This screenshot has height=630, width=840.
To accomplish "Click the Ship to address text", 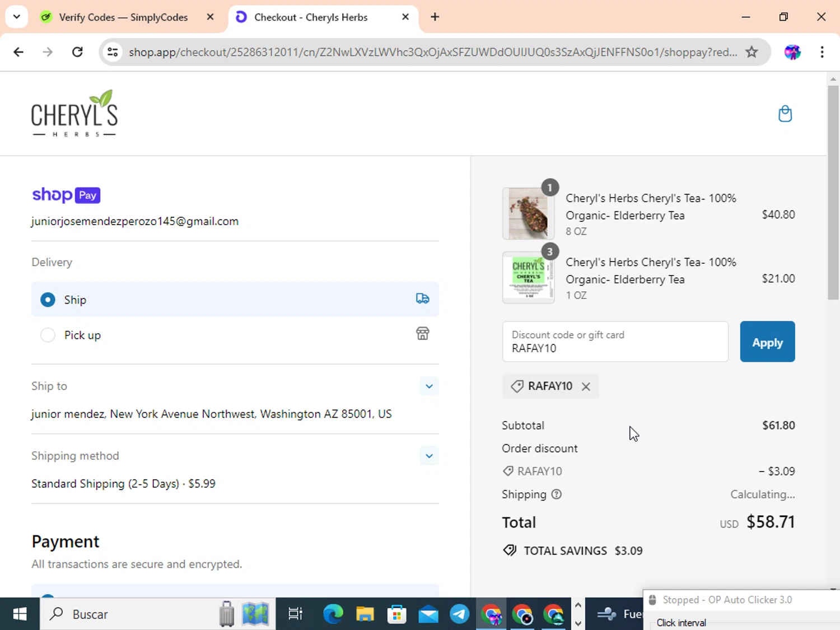I will coord(212,414).
